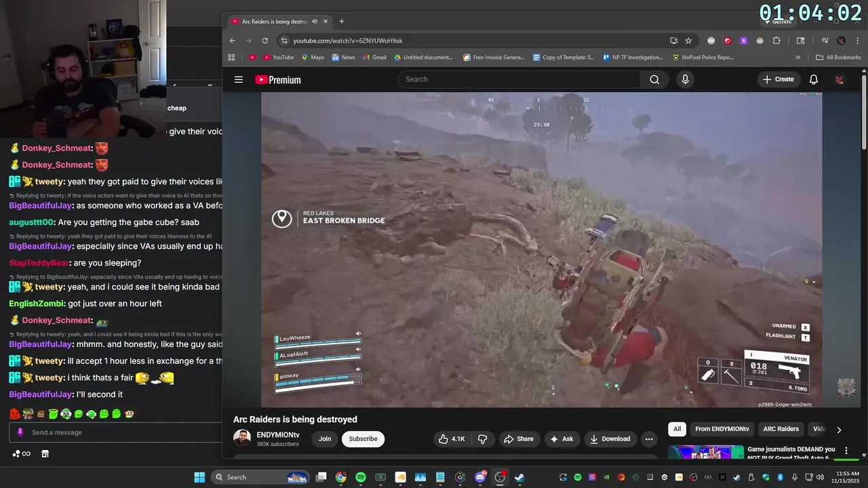Viewport: 868px width, 488px height.
Task: Open Chrome from the taskbar
Action: point(340,477)
